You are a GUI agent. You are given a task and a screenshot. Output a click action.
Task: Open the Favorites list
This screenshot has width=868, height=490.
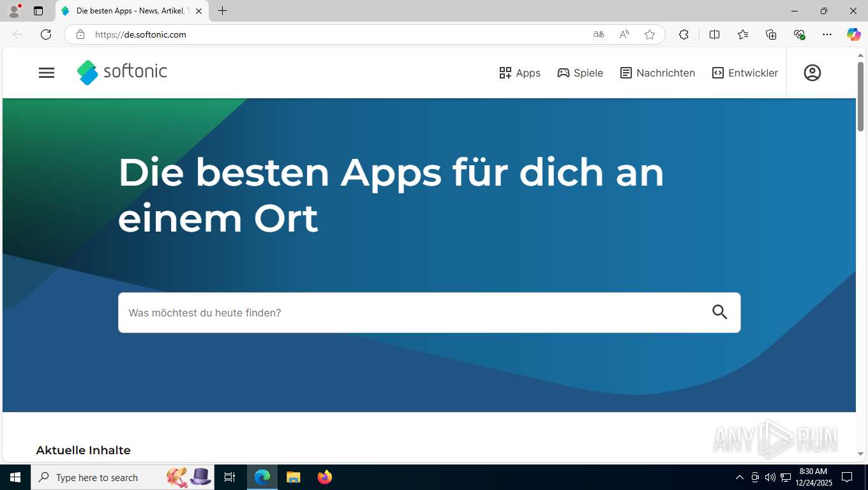pos(743,34)
